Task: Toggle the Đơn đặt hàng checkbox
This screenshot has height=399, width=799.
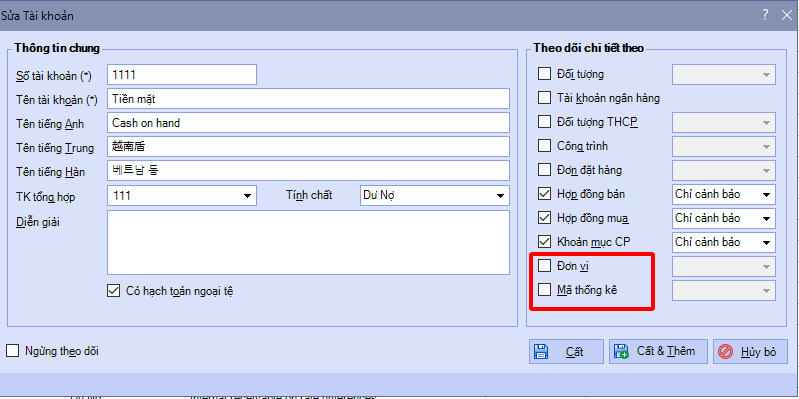Action: tap(545, 170)
